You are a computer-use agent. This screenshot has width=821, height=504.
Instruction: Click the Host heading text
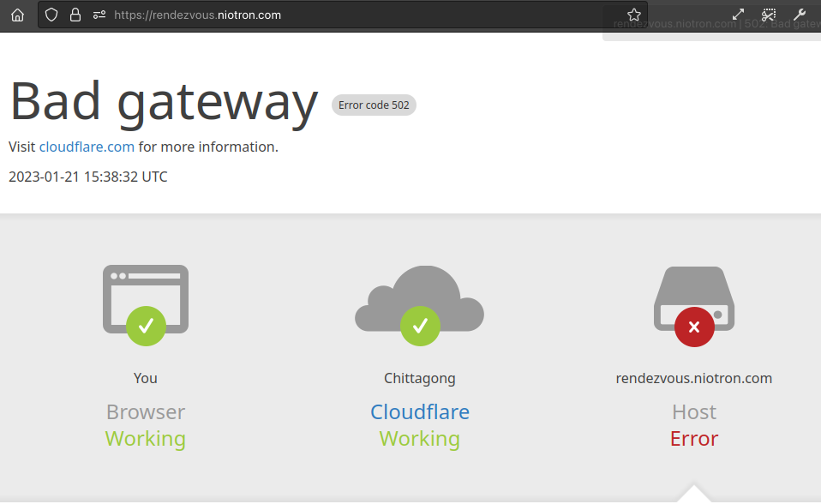[x=694, y=411]
